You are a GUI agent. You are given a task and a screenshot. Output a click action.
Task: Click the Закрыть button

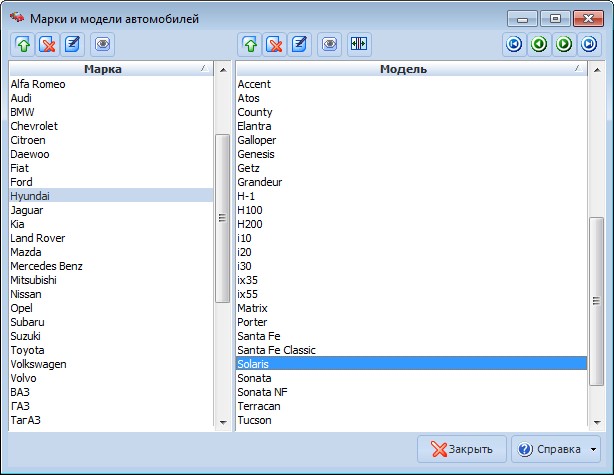click(x=462, y=449)
